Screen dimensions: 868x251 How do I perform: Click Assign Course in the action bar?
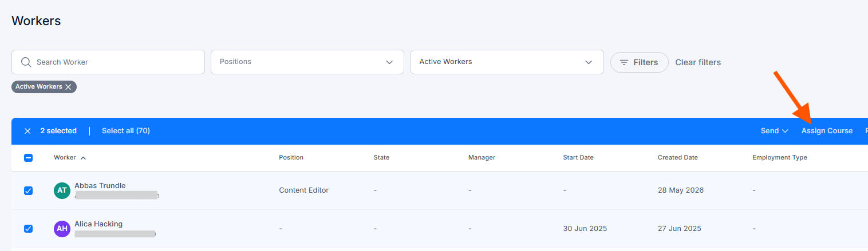click(827, 131)
